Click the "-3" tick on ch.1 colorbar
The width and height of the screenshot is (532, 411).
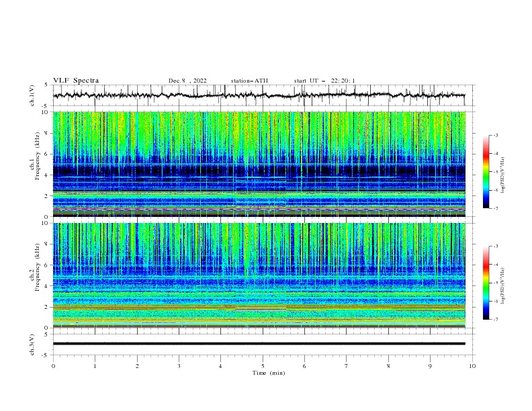point(495,135)
